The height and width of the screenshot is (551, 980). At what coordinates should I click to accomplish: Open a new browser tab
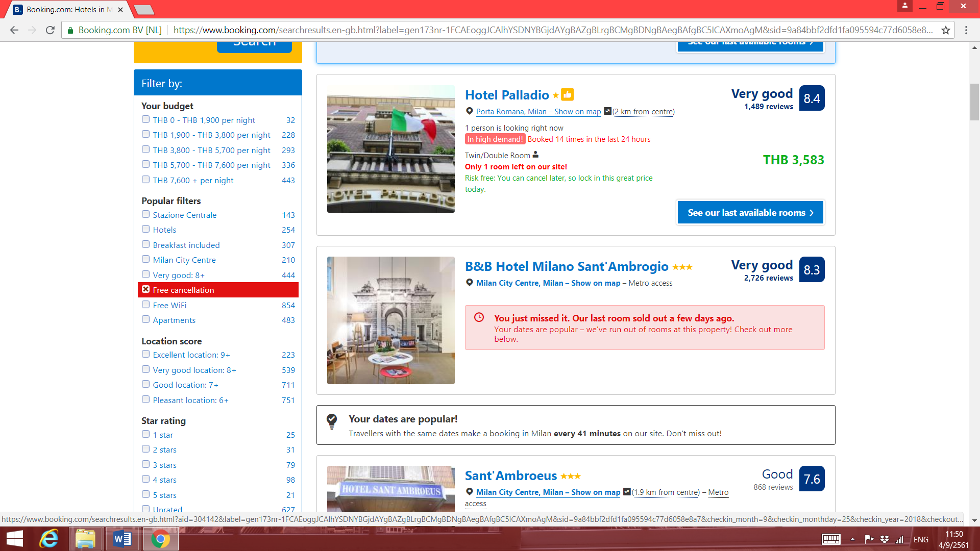tap(143, 9)
